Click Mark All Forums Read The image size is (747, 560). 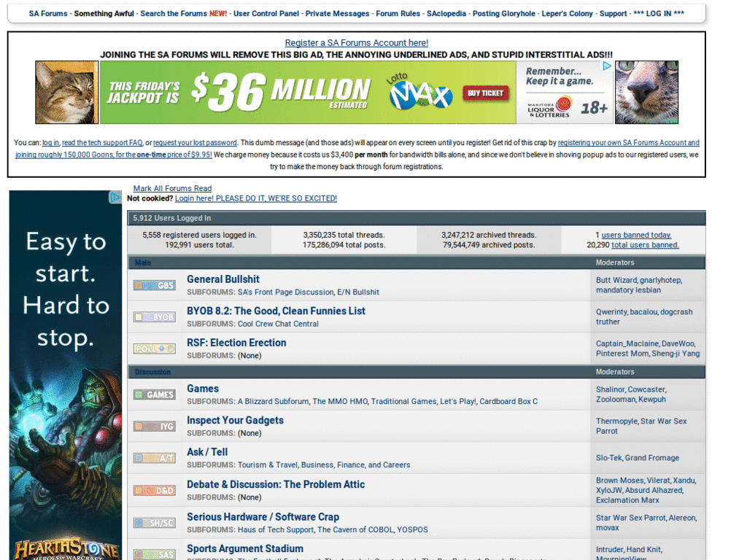point(172,188)
